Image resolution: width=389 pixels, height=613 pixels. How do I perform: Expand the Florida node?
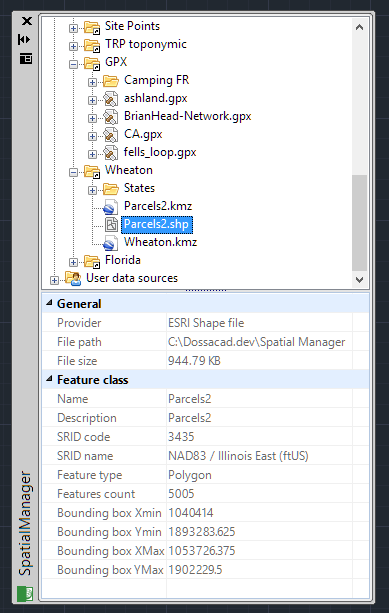(73, 262)
